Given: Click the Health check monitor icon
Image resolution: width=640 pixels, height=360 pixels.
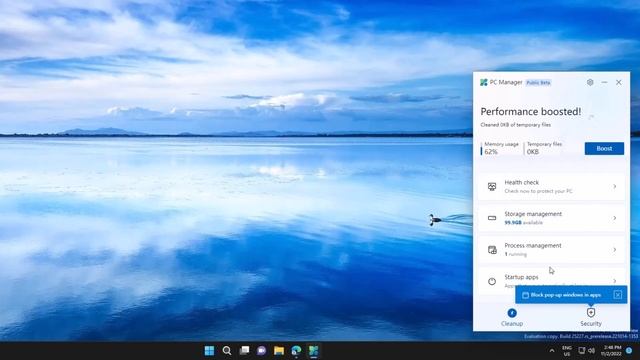Looking at the screenshot, I should pos(492,187).
